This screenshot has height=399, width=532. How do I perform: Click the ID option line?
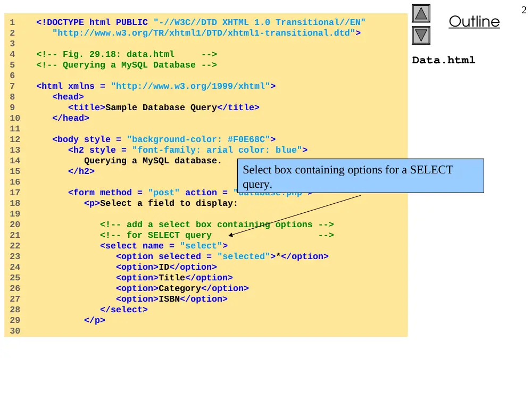pos(166,267)
